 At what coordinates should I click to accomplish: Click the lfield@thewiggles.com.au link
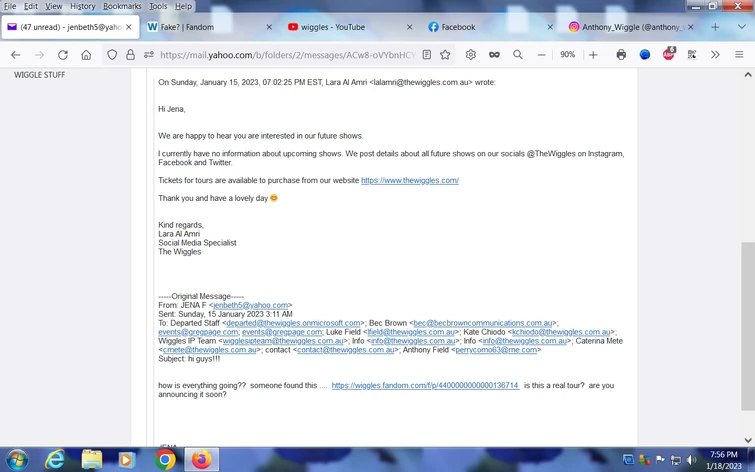(x=411, y=332)
